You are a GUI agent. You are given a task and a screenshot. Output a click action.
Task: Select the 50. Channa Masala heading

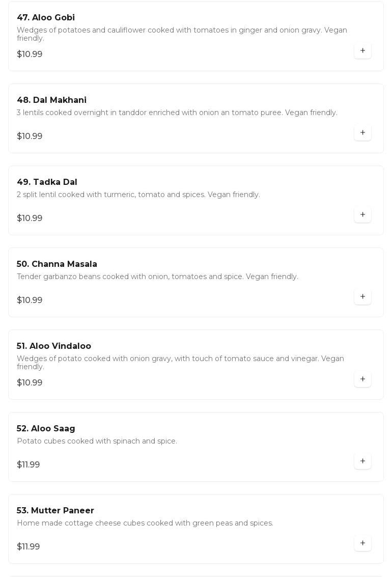coord(57,264)
